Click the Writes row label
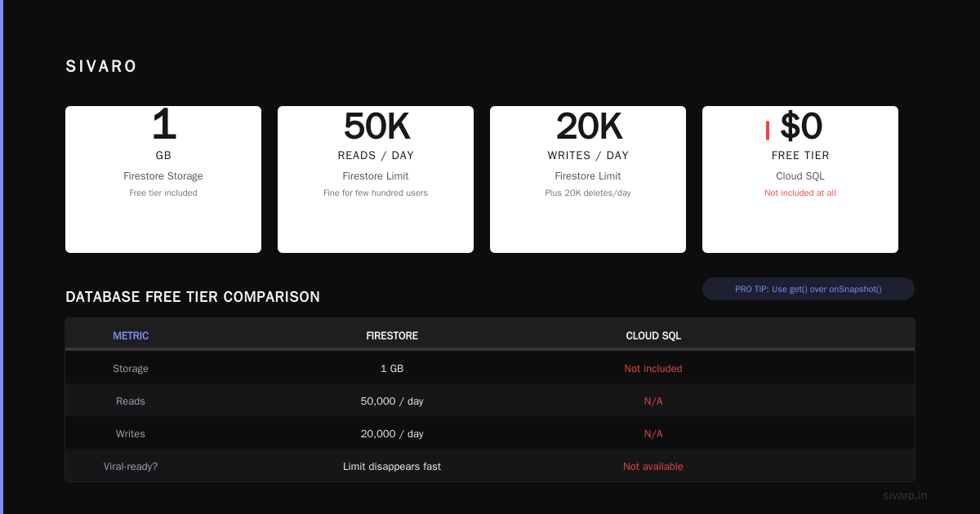This screenshot has height=514, width=980. tap(131, 434)
